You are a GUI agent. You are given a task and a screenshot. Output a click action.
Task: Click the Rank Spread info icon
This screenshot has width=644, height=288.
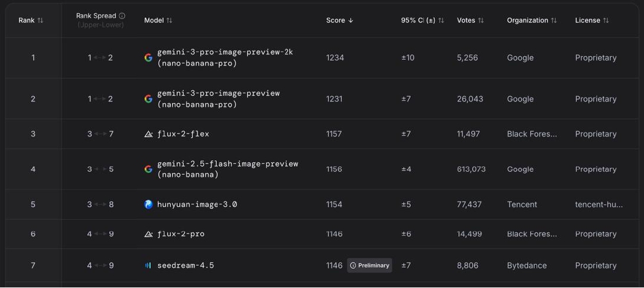coord(122,16)
